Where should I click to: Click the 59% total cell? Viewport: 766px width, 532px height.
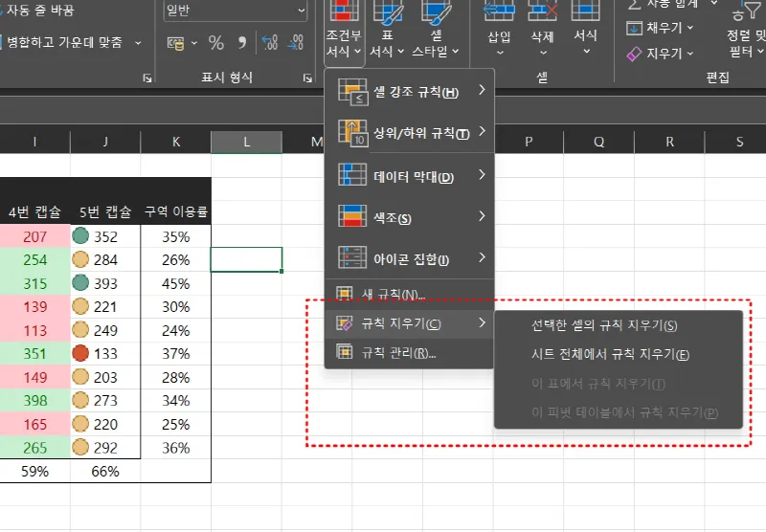click(x=35, y=471)
